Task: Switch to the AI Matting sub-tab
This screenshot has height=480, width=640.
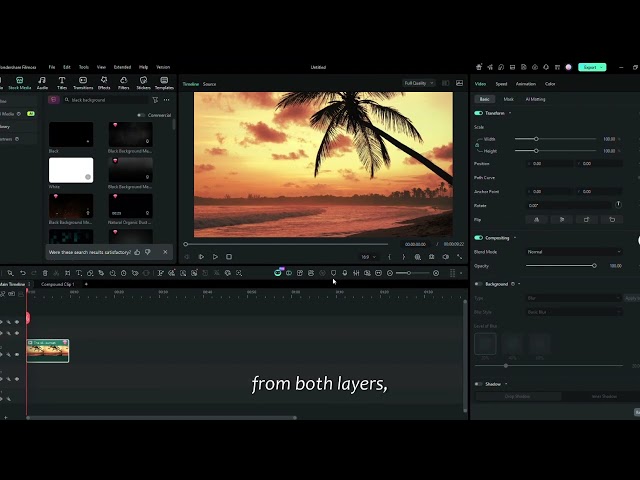Action: click(535, 99)
